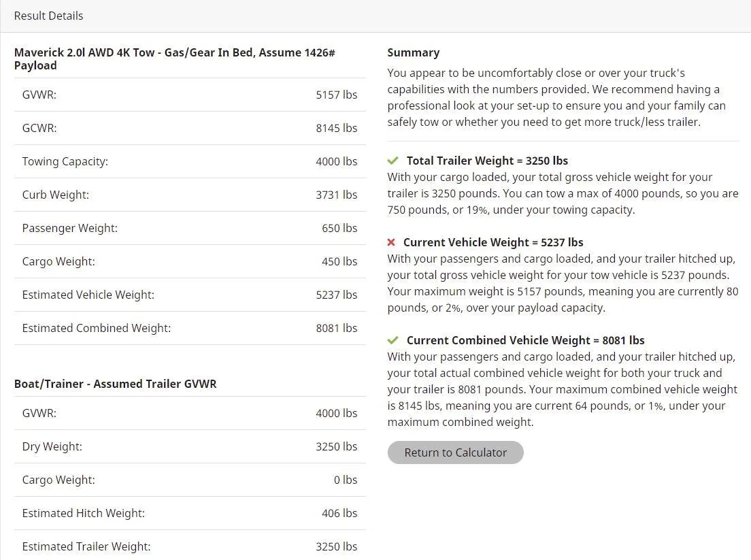Select the Towing Capacity 4000 lbs row

coord(190,161)
